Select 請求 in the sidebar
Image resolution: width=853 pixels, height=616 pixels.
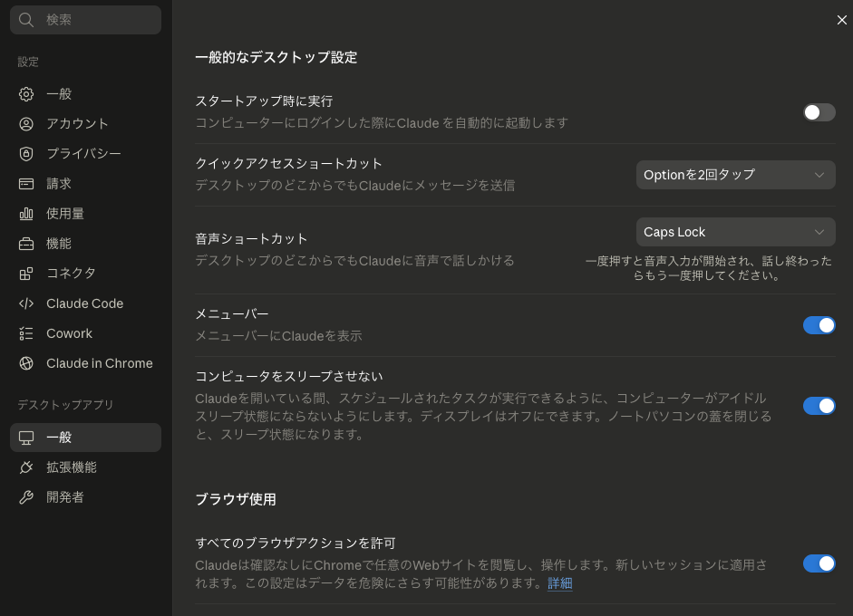(x=85, y=184)
